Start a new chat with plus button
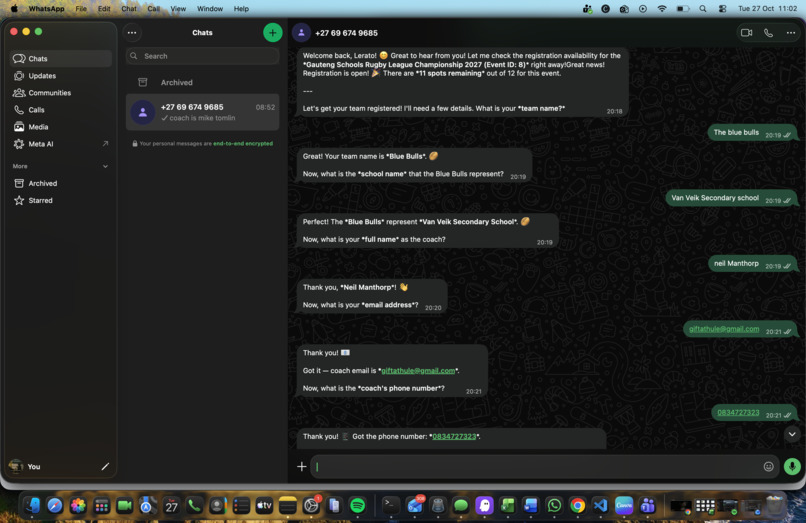806x523 pixels. (x=272, y=32)
